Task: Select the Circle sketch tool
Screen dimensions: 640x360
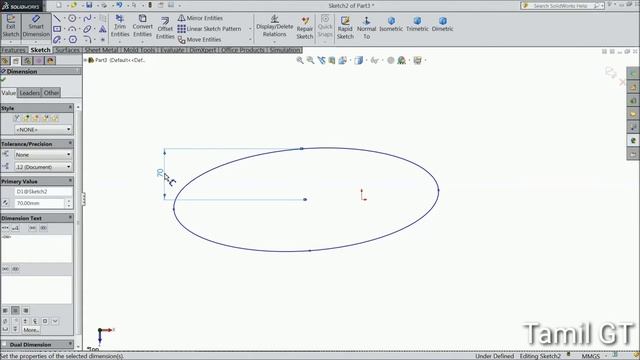Action: tap(72, 18)
